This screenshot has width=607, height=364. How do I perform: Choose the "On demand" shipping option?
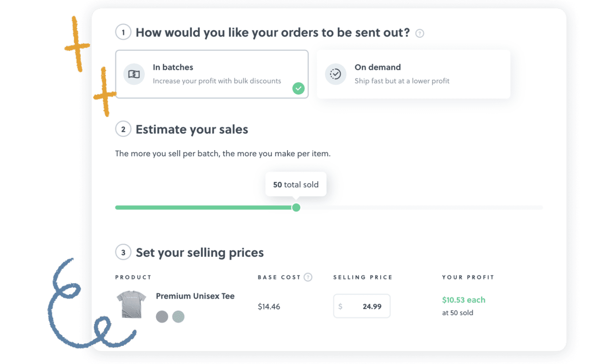tap(413, 74)
